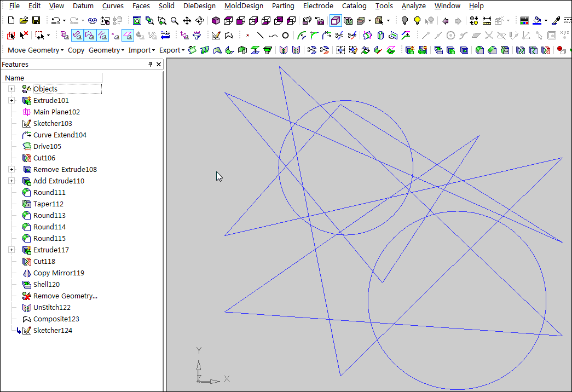The width and height of the screenshot is (572, 392).
Task: Pin the Features panel
Action: pos(151,65)
